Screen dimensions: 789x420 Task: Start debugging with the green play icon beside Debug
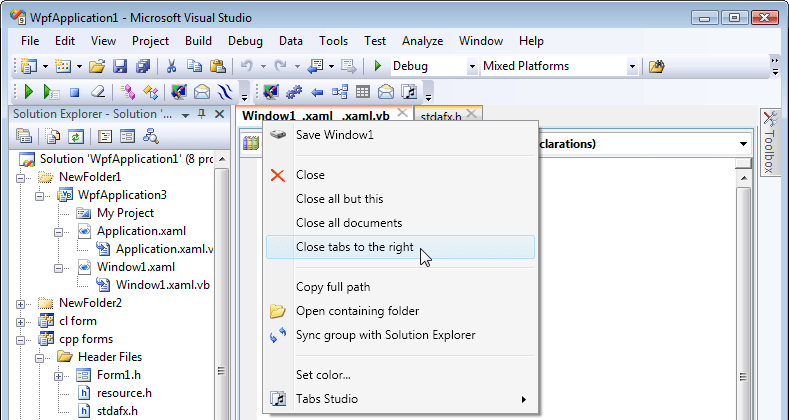(378, 66)
